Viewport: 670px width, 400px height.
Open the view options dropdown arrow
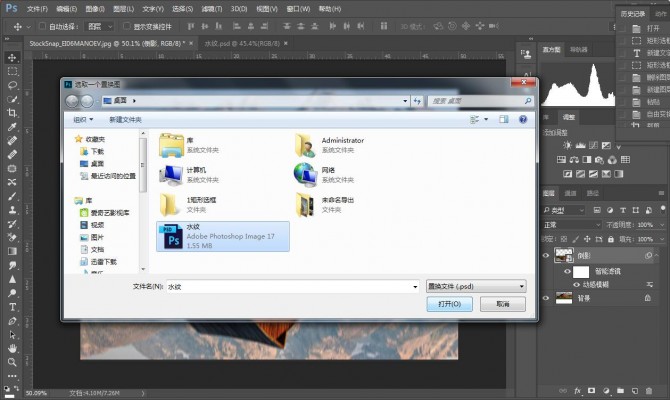point(486,120)
